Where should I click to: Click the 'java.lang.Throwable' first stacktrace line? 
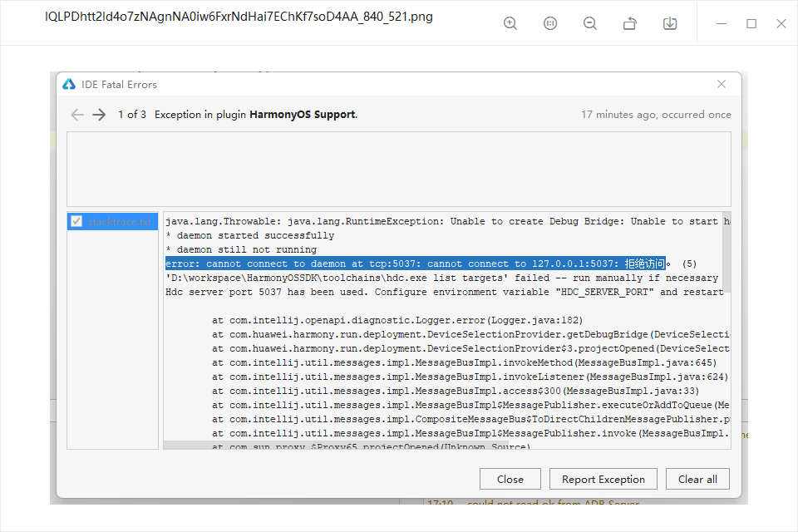point(448,221)
